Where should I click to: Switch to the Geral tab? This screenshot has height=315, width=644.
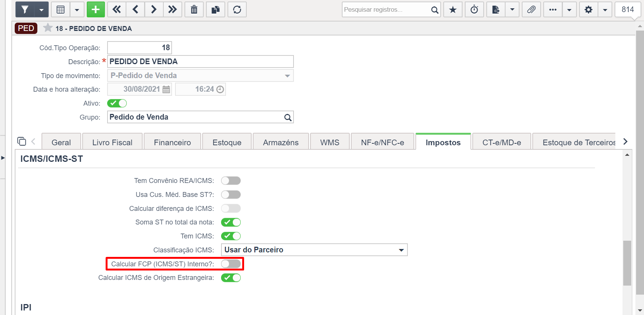click(61, 142)
